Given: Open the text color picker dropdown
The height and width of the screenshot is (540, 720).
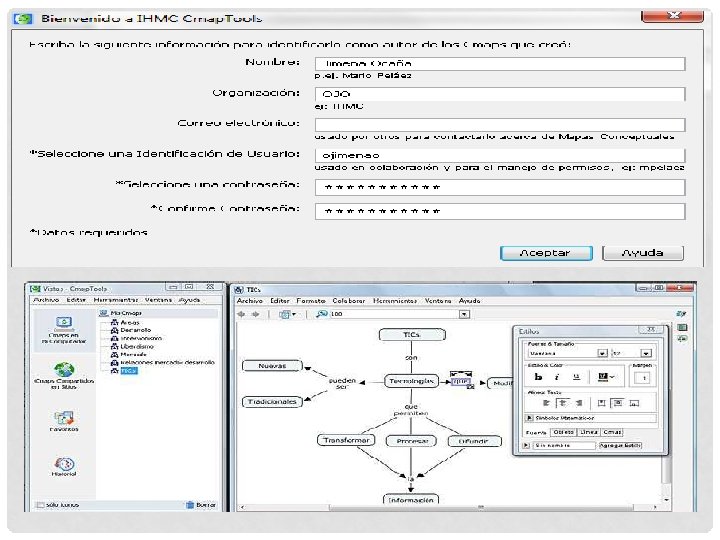Looking at the screenshot, I should 606,377.
